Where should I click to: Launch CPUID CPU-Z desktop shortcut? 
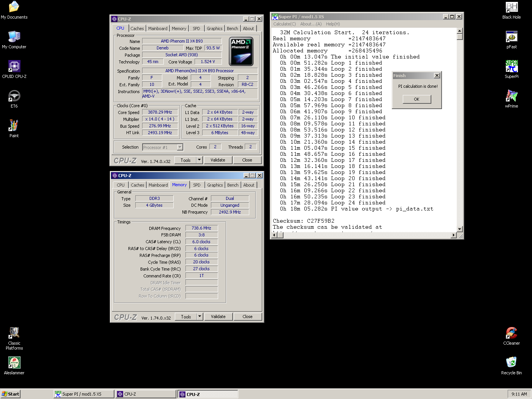coord(14,70)
